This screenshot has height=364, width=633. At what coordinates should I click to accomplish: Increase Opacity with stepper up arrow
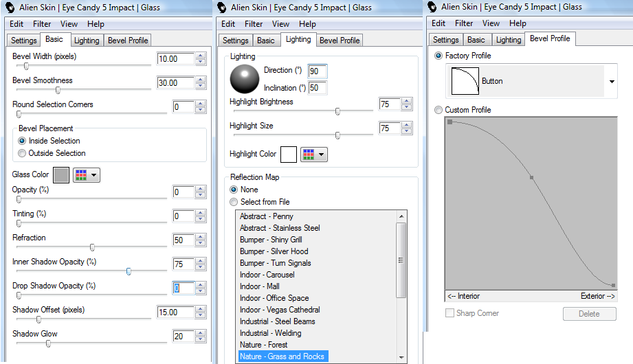click(201, 189)
